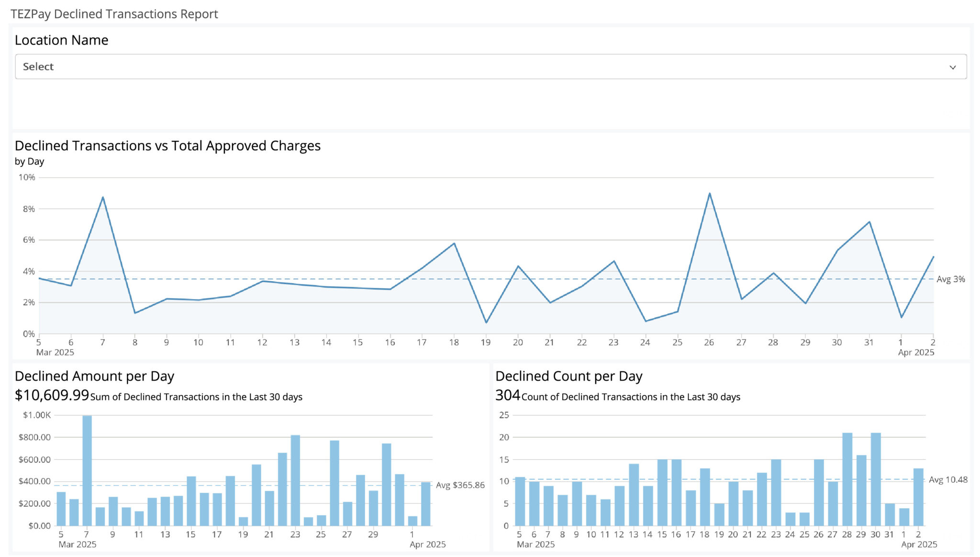Click the Mar 28 bar in Declined Count chart

click(847, 479)
